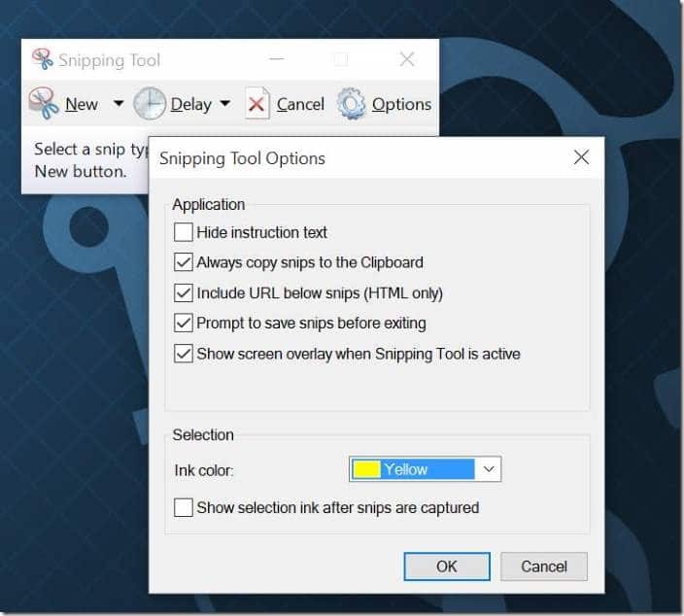
Task: Click the Delay label in toolbar
Action: coord(191,104)
